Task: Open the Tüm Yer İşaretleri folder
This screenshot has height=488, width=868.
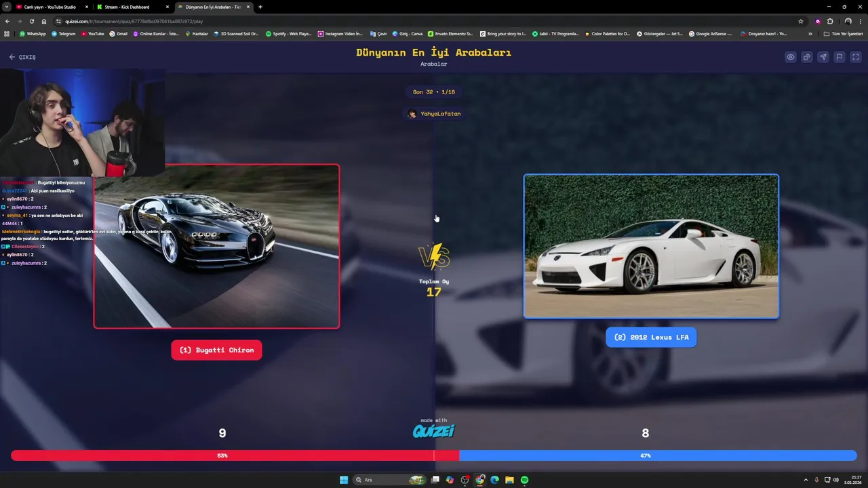Action: 844,33
